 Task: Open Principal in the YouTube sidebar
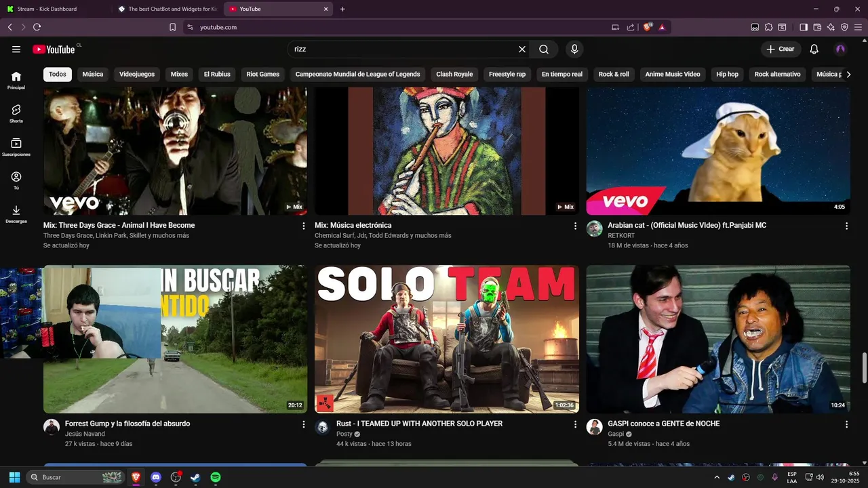click(16, 81)
